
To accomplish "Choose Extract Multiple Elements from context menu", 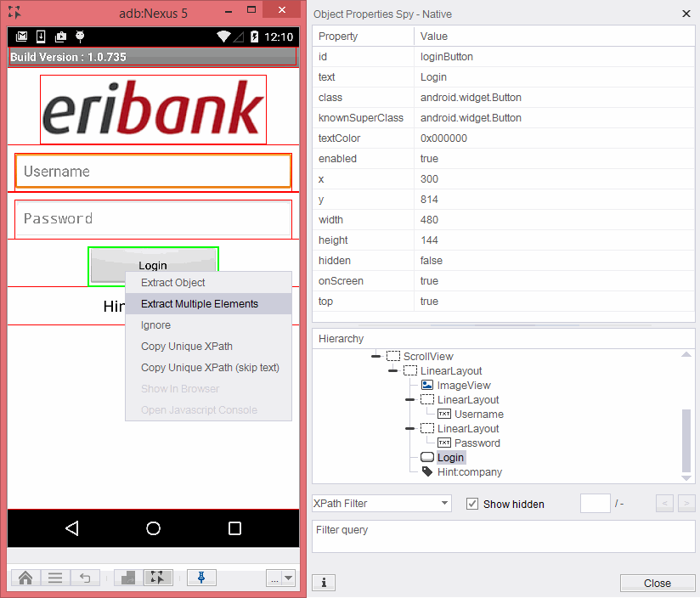I will pos(200,304).
